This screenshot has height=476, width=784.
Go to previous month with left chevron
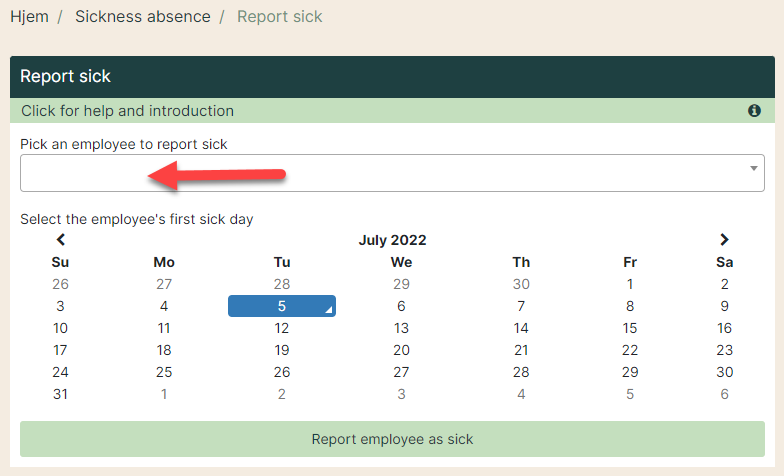pos(60,240)
